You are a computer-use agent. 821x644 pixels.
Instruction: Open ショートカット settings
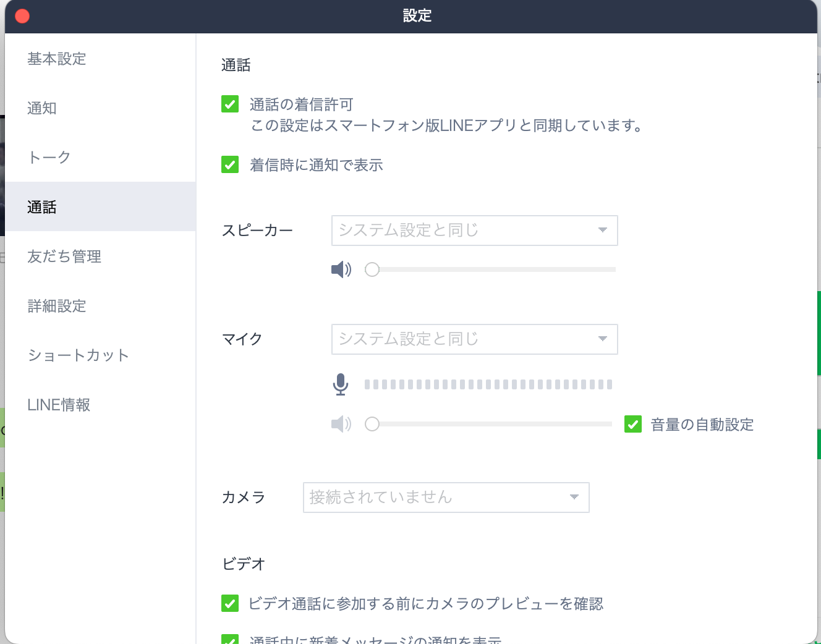click(x=79, y=355)
